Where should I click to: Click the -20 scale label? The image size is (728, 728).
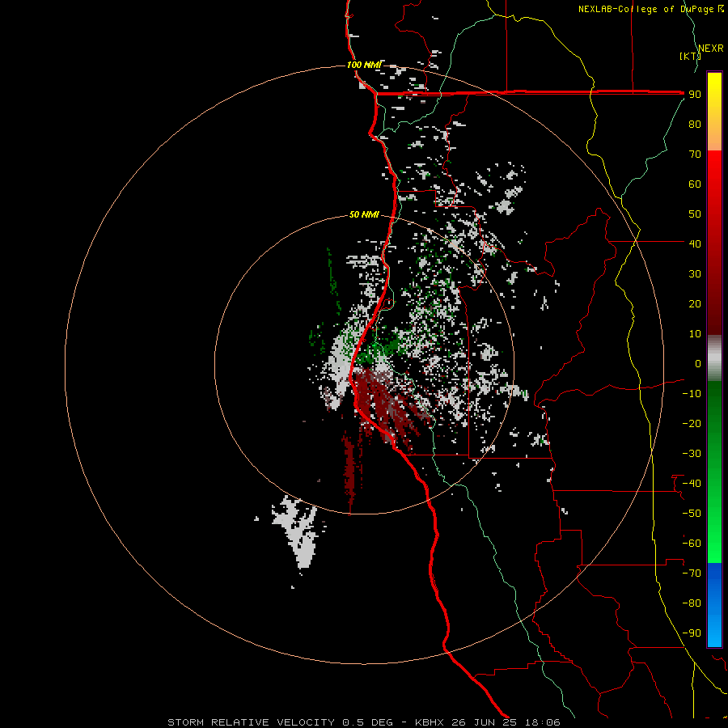[692, 423]
